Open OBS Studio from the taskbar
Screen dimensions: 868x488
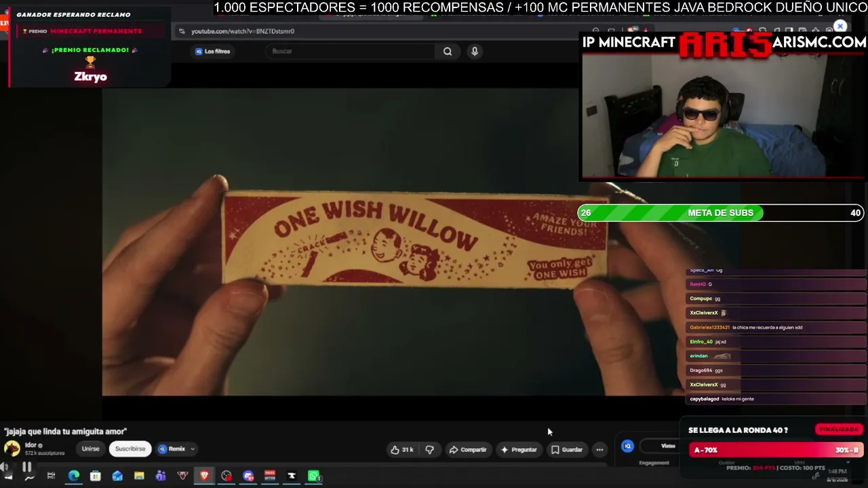point(226,476)
